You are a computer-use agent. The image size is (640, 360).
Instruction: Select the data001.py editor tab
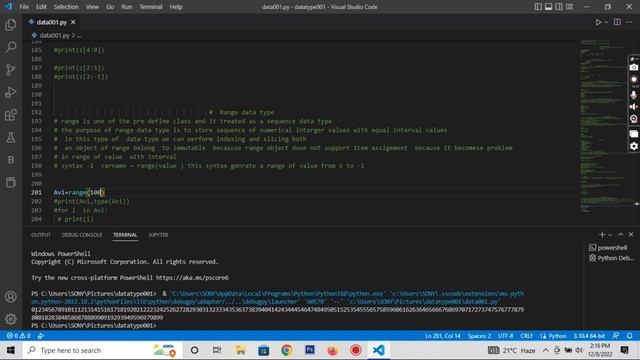coord(51,22)
